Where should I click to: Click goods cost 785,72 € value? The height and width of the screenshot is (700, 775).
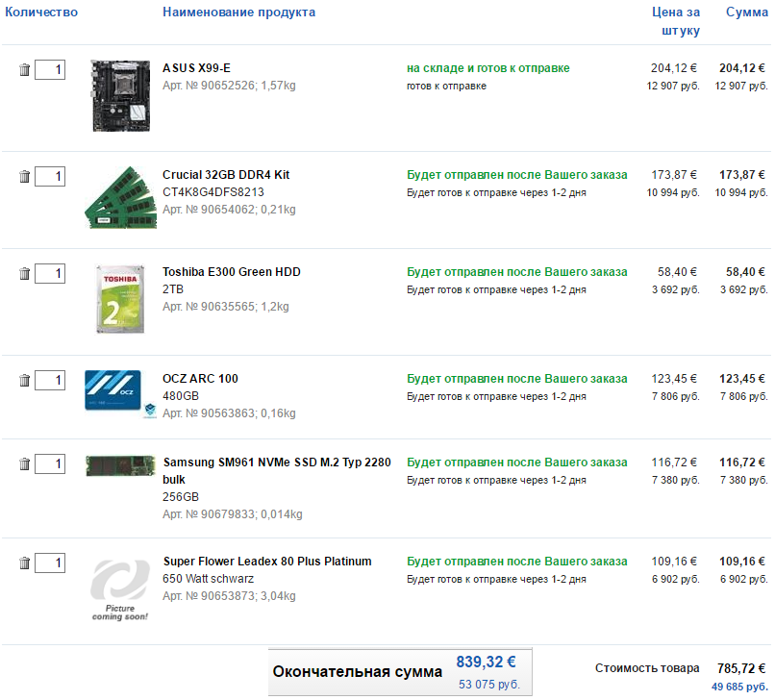coord(741,669)
